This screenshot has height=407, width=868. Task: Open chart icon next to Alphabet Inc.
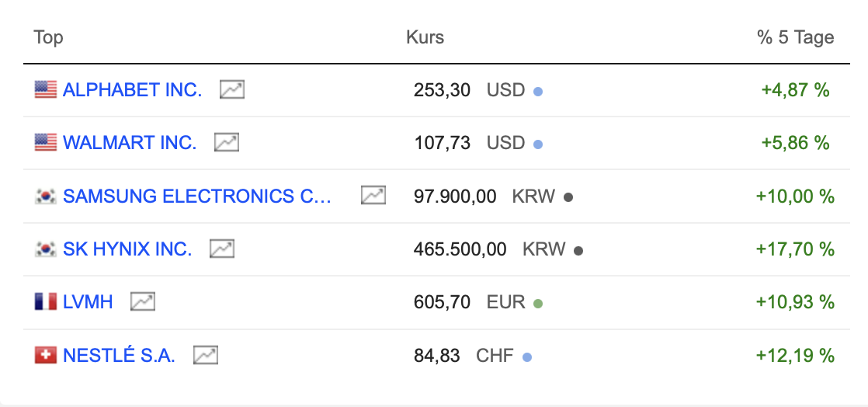point(231,89)
